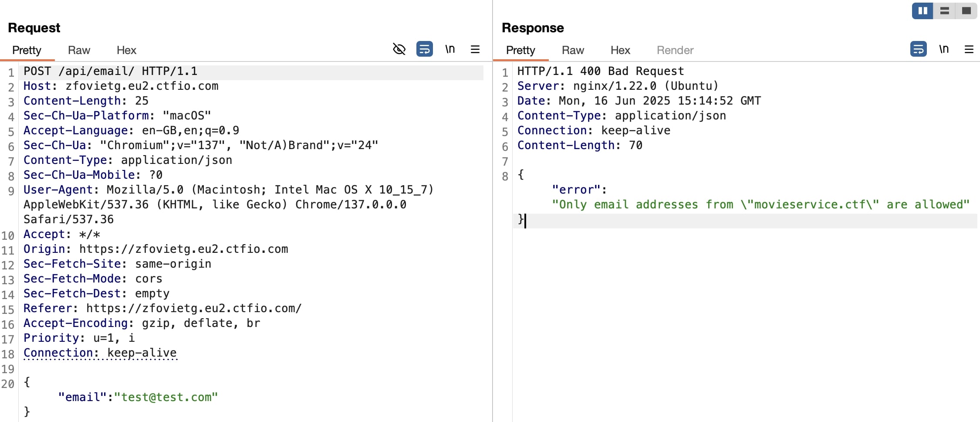Click the Server nginx/1.22.0 header line
Viewport: 980px width, 422px height.
[x=618, y=86]
